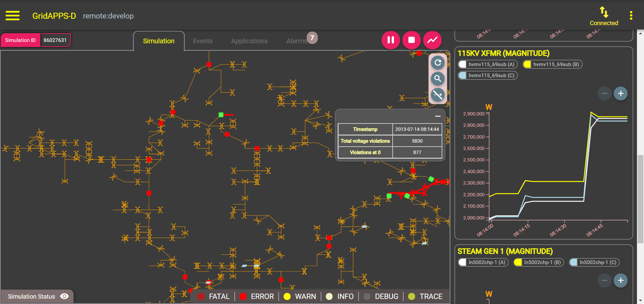The width and height of the screenshot is (644, 304).
Task: Toggle hvmv115_69sub (B) legend series
Action: click(552, 64)
